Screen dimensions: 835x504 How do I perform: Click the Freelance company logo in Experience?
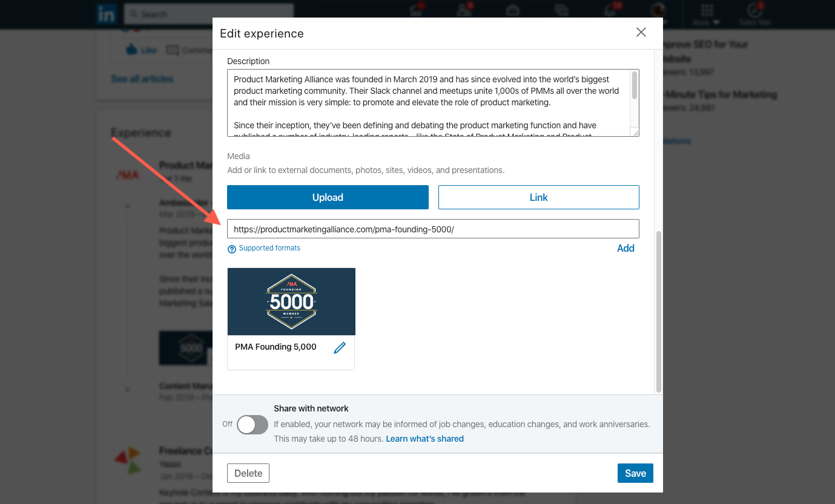coord(128,460)
